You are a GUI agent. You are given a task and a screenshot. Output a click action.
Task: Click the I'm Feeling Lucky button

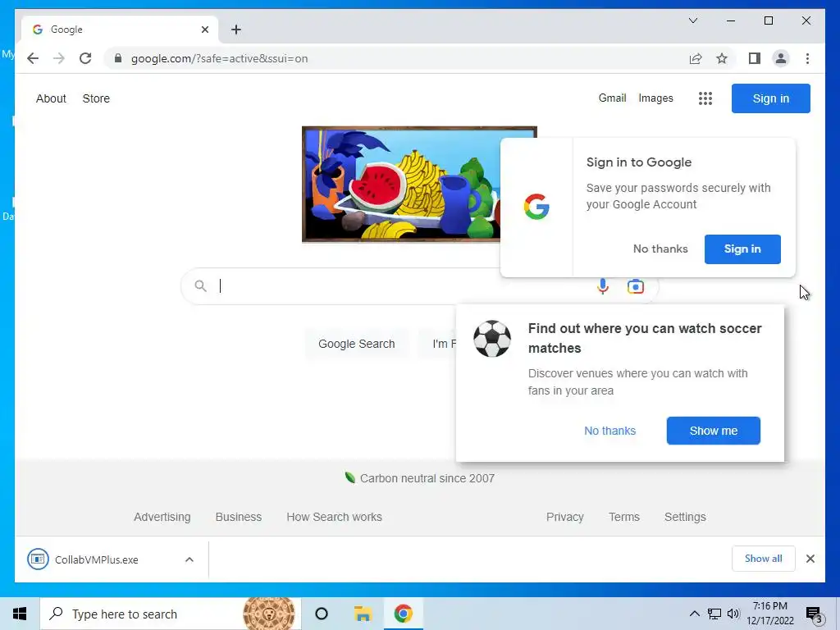pyautogui.click(x=438, y=344)
